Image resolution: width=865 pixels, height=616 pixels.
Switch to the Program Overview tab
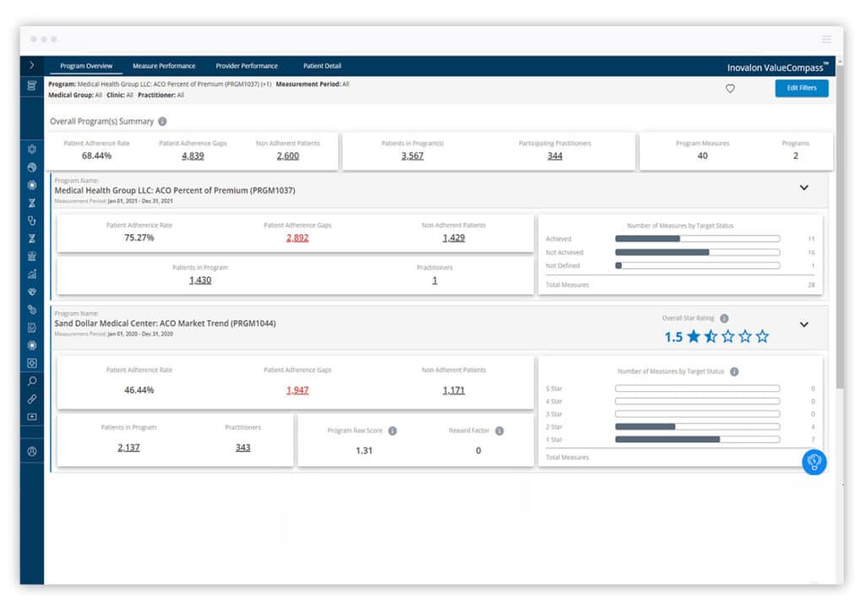point(86,66)
